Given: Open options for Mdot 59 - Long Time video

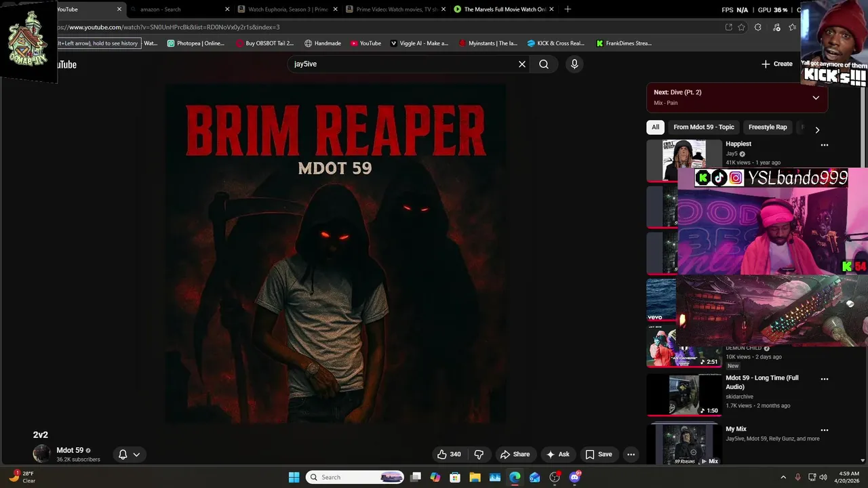Looking at the screenshot, I should tap(825, 379).
